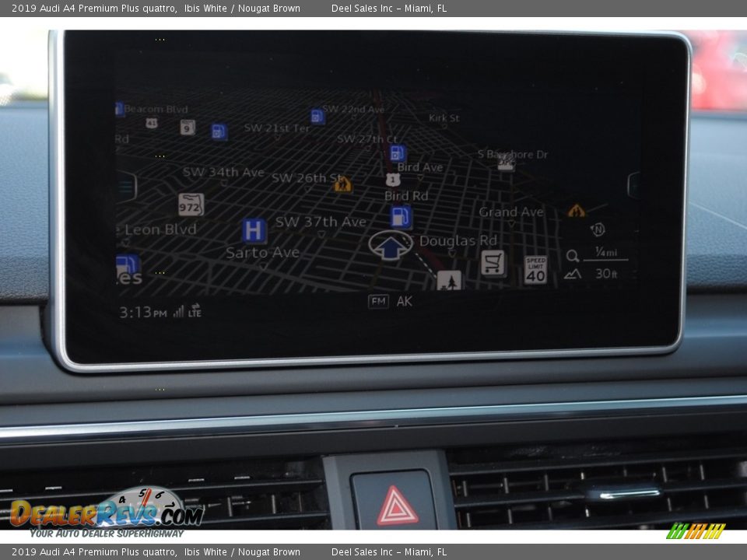Tap the magnifier zoom scale icon
This screenshot has height=560, width=747.
pyautogui.click(x=573, y=256)
